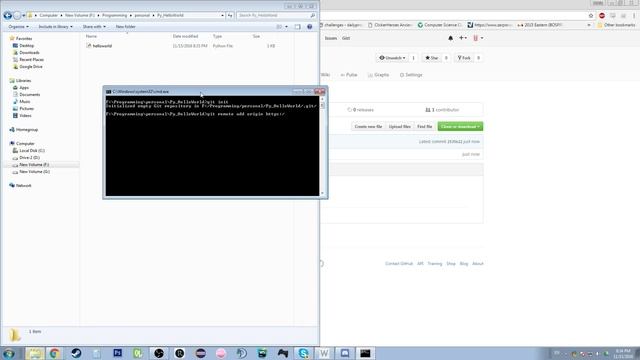This screenshot has height=360, width=640.
Task: Switch to cmd window from taskbar
Action: pos(365,353)
